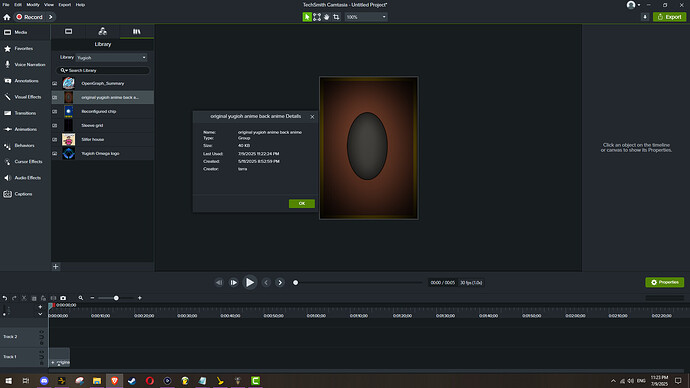This screenshot has height=388, width=690.
Task: Open Camtasia from the Windows taskbar
Action: 255,381
